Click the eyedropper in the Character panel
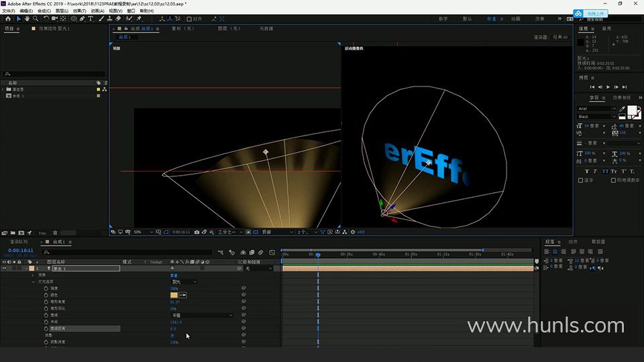This screenshot has height=362, width=644. point(623,109)
